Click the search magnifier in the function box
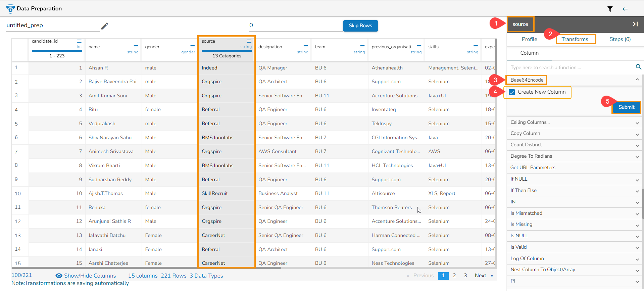Screen dimensions: 644x291 [638, 67]
